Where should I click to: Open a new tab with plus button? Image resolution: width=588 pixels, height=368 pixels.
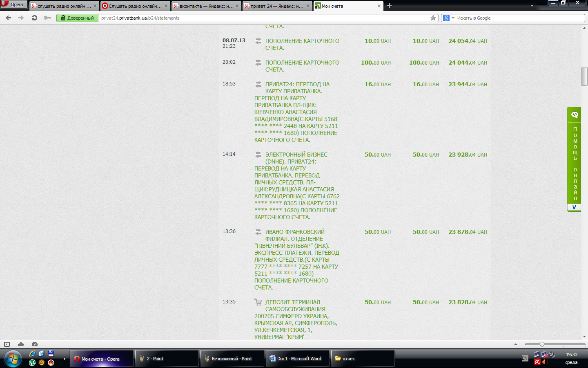[x=389, y=6]
